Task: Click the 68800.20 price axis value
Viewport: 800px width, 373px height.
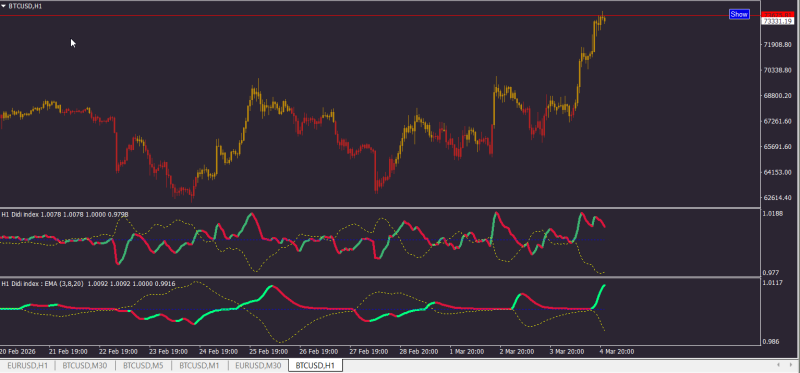Action: (777, 96)
